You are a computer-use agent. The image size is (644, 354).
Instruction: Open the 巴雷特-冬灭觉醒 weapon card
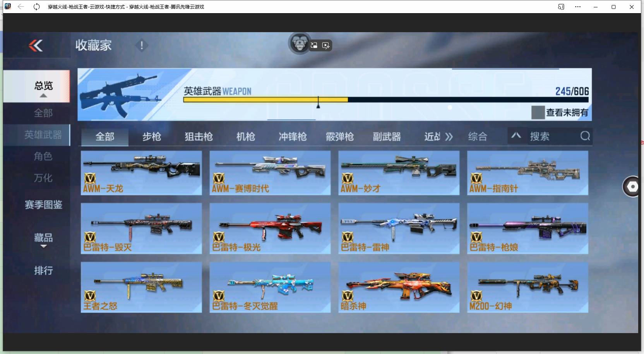point(270,287)
